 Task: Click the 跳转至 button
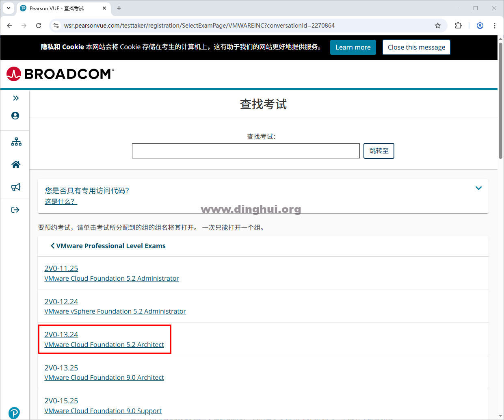[x=379, y=151]
